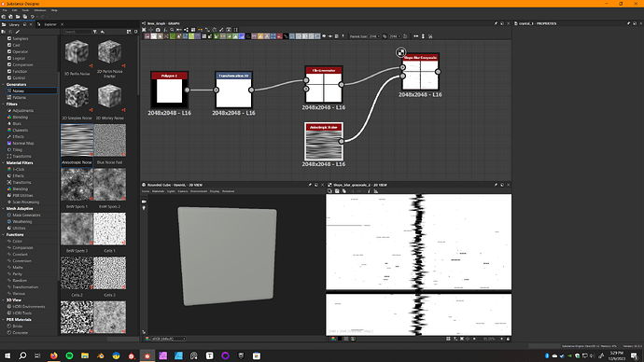Click the Polygon 1 output connector
Image resolution: width=644 pixels, height=362 pixels.
pos(188,90)
